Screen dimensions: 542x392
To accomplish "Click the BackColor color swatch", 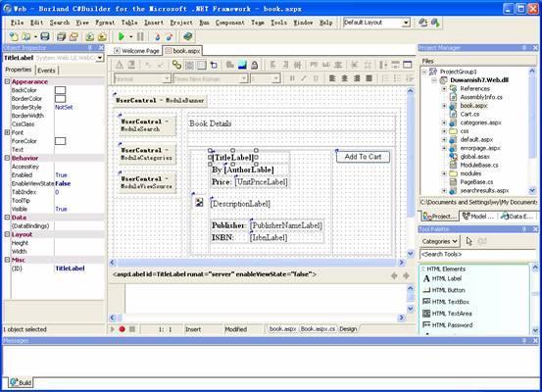I will pos(60,90).
